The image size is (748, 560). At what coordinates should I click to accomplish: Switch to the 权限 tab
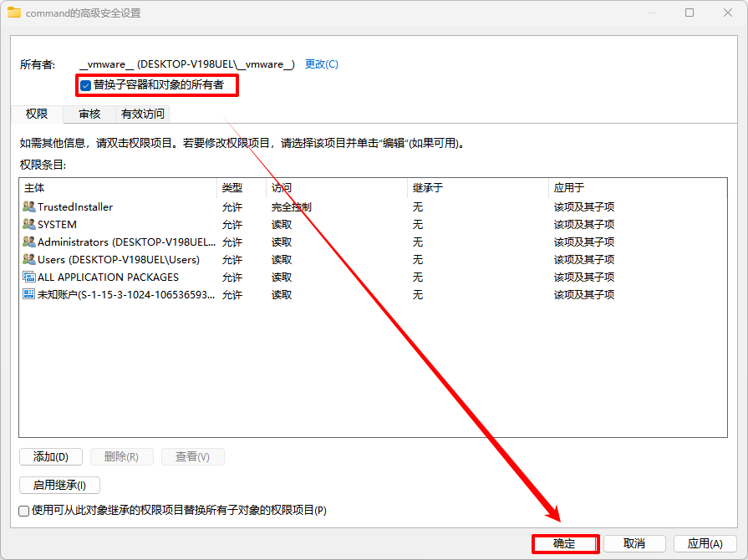pyautogui.click(x=37, y=114)
